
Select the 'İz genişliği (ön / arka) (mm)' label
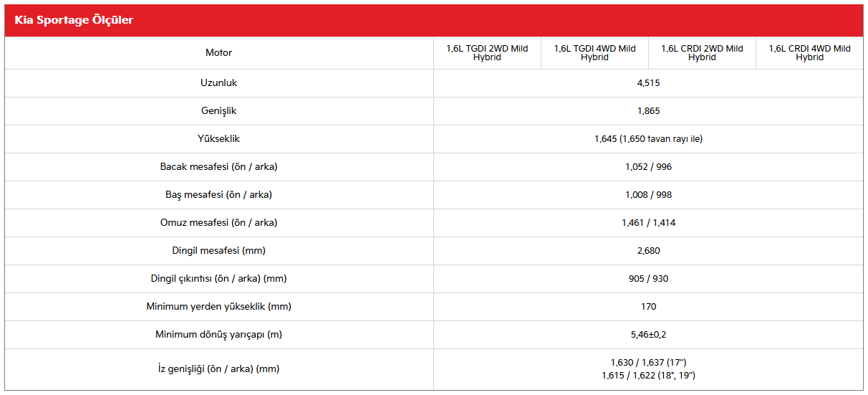(218, 370)
